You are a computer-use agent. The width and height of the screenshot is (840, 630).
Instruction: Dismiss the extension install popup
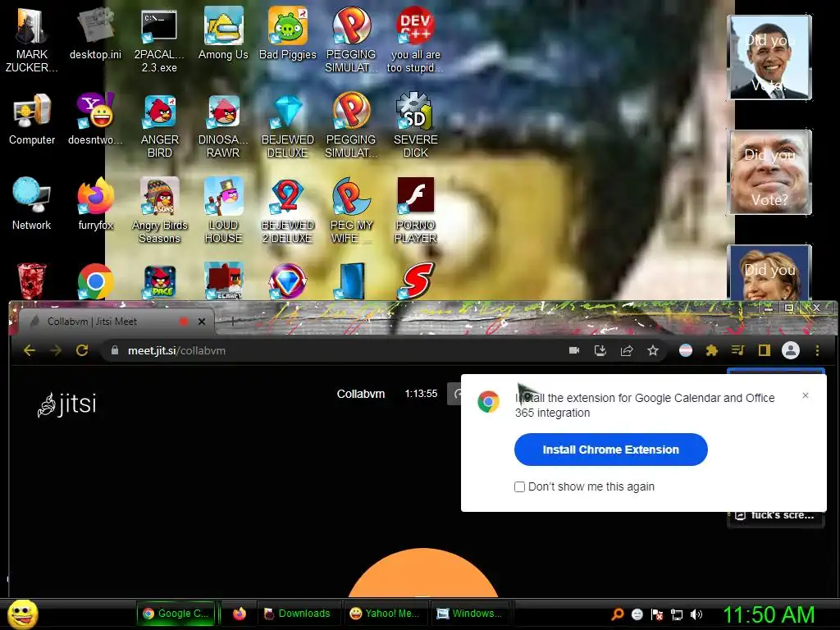[806, 395]
